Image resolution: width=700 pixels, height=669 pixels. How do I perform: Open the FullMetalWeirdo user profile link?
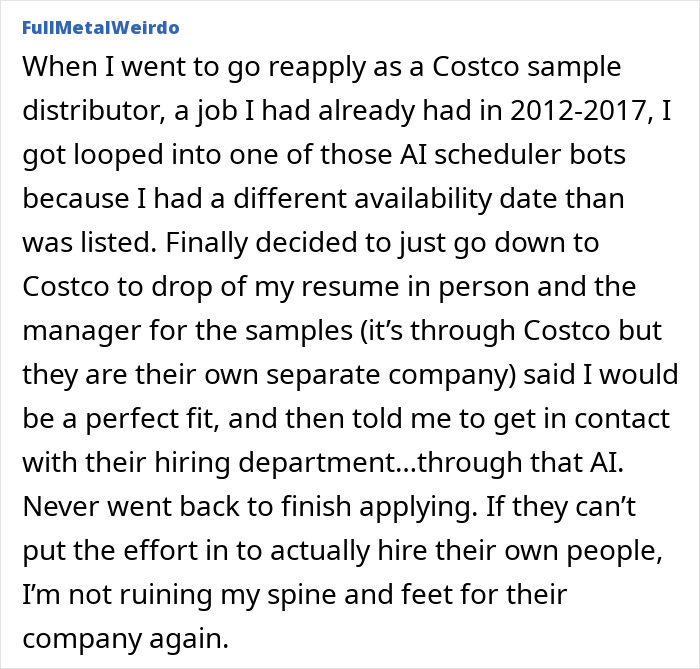coord(100,28)
